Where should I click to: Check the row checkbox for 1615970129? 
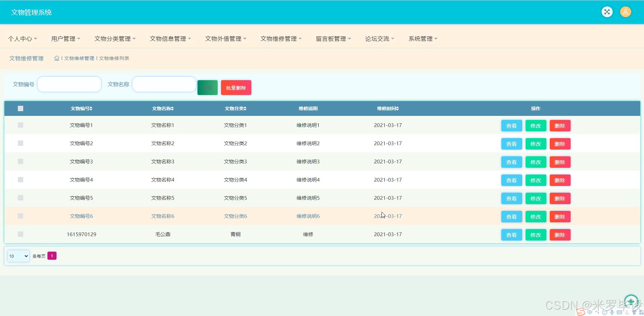[21, 234]
